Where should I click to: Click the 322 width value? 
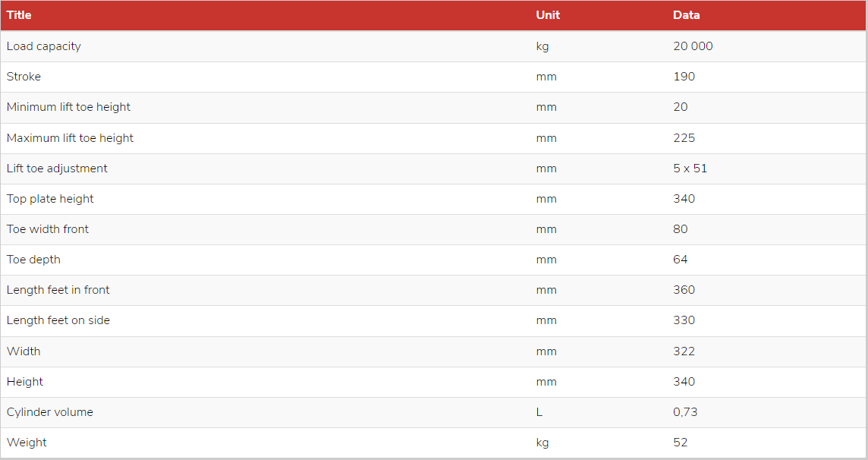684,351
